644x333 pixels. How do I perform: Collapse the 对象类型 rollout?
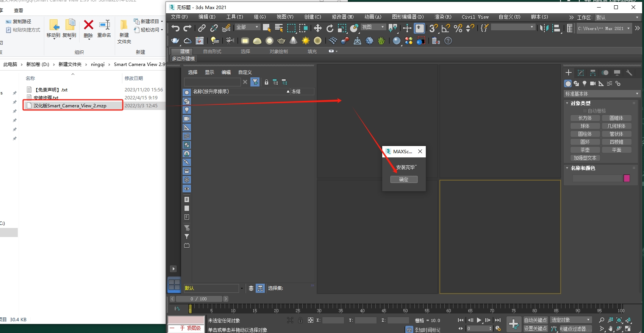[x=580, y=103]
